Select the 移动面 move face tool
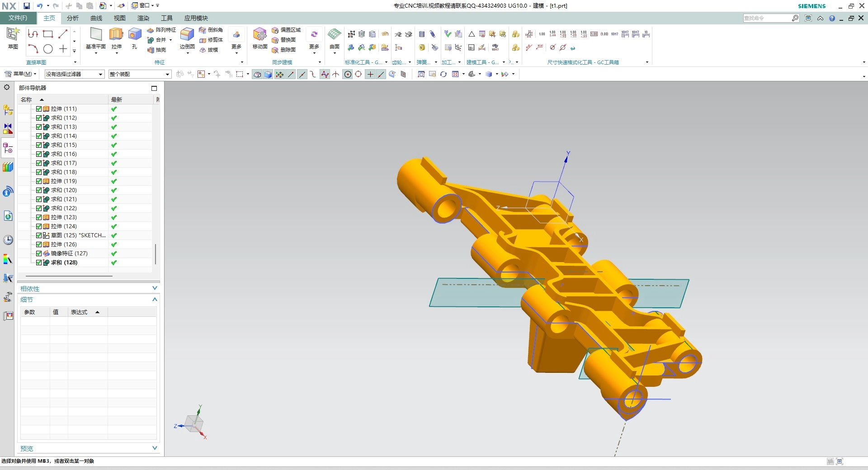Viewport: 868px width, 470px height. (260, 35)
